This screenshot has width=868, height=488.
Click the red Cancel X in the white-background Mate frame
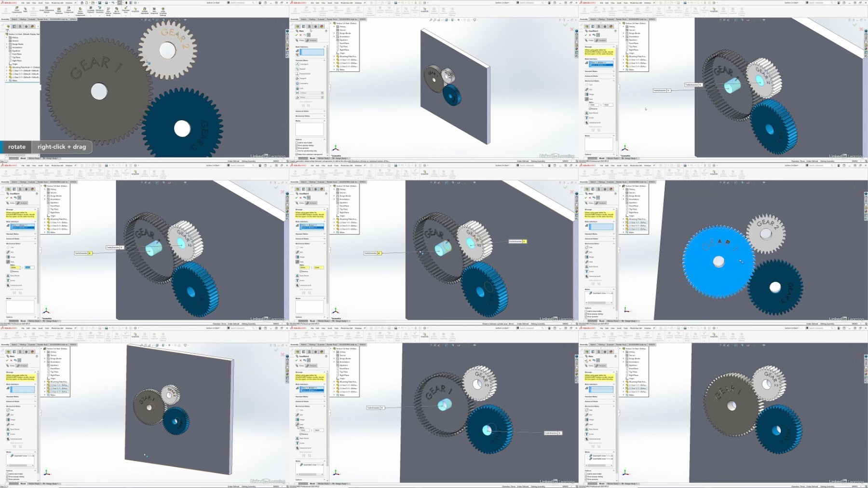(300, 35)
